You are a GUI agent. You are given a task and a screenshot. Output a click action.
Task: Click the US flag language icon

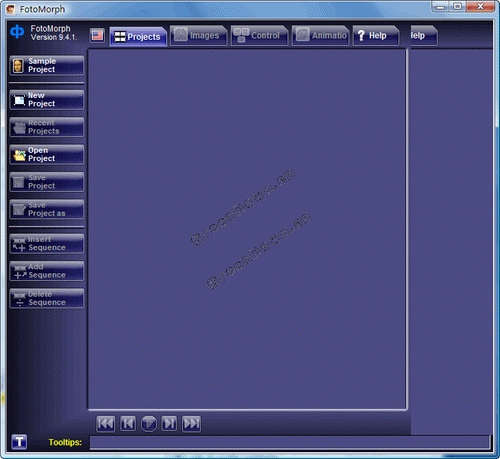tap(97, 35)
